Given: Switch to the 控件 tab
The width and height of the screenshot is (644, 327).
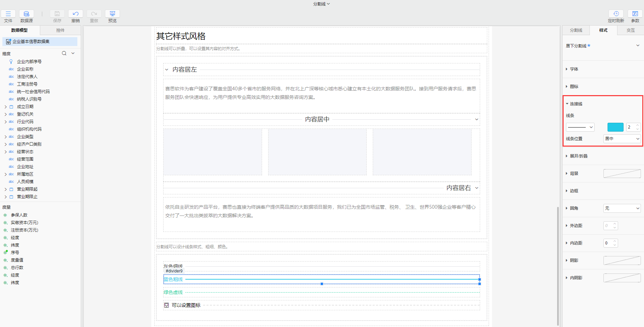Looking at the screenshot, I should (60, 30).
